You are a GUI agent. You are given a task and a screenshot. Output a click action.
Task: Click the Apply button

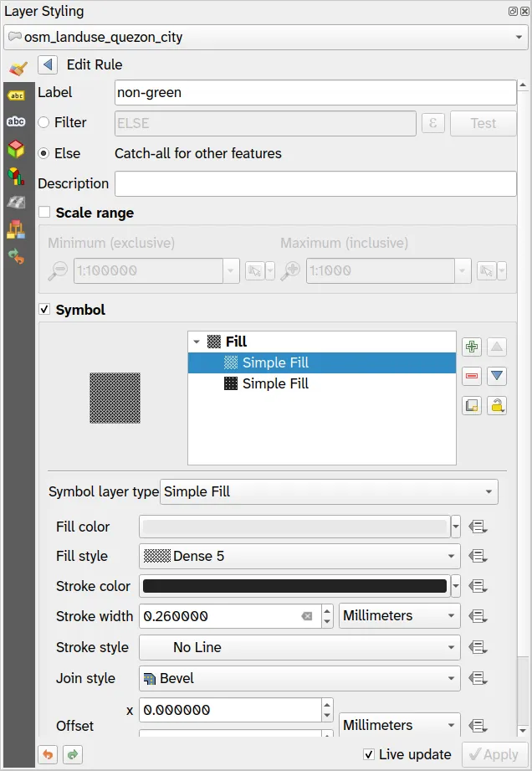(x=494, y=754)
